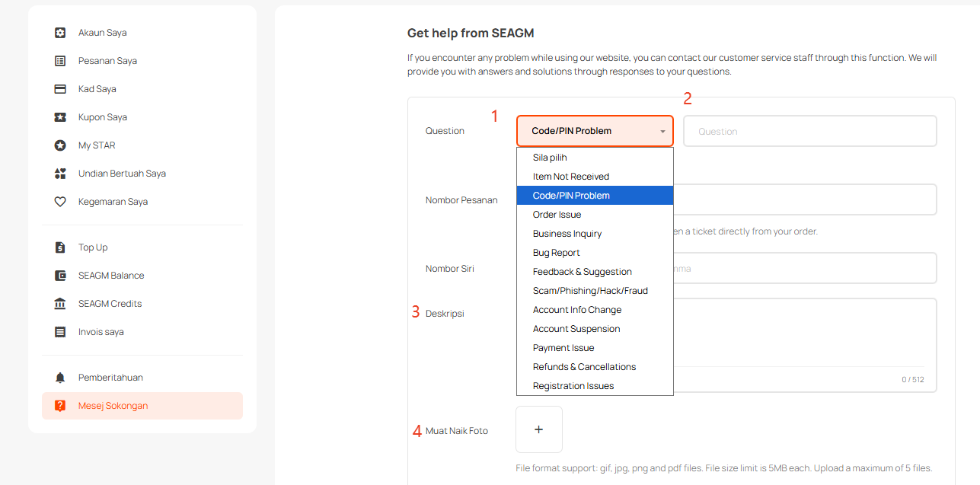Image resolution: width=980 pixels, height=485 pixels.
Task: Open Undian Bertuah Saya page
Action: pos(122,174)
